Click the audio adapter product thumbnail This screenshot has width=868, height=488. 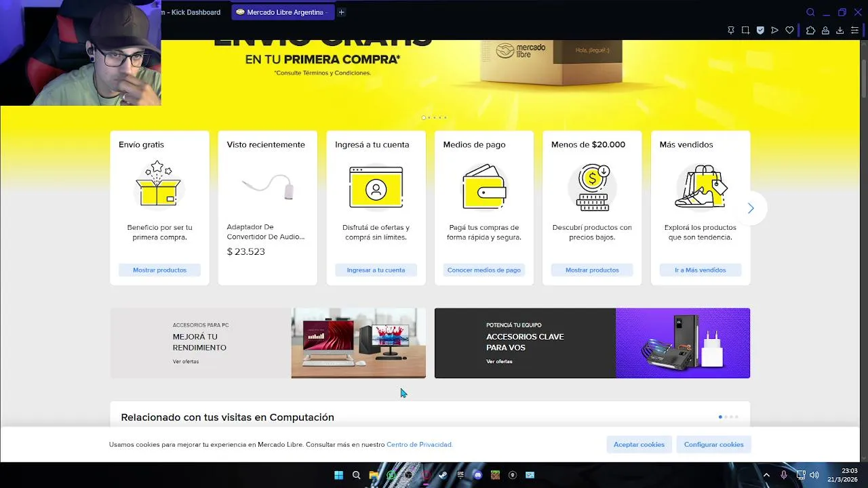click(x=267, y=186)
